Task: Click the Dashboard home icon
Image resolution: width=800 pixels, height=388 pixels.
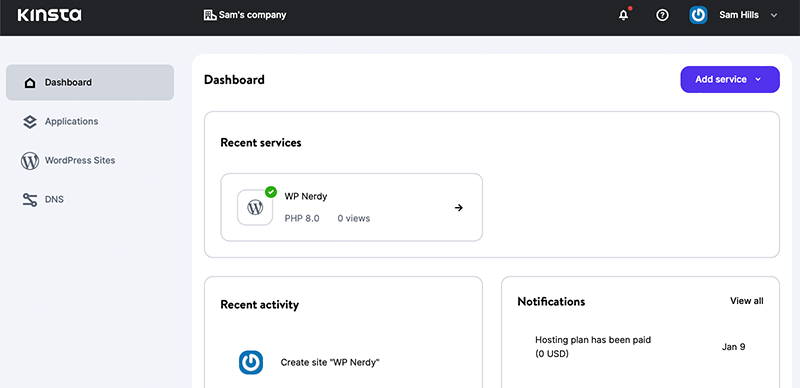Action: [30, 83]
